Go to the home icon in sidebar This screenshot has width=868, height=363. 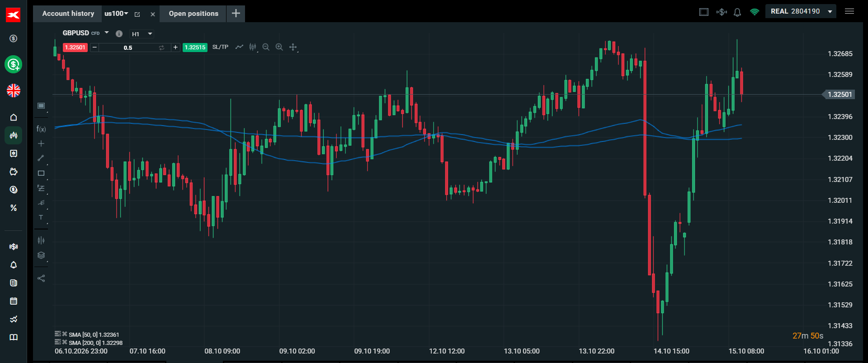pos(14,117)
